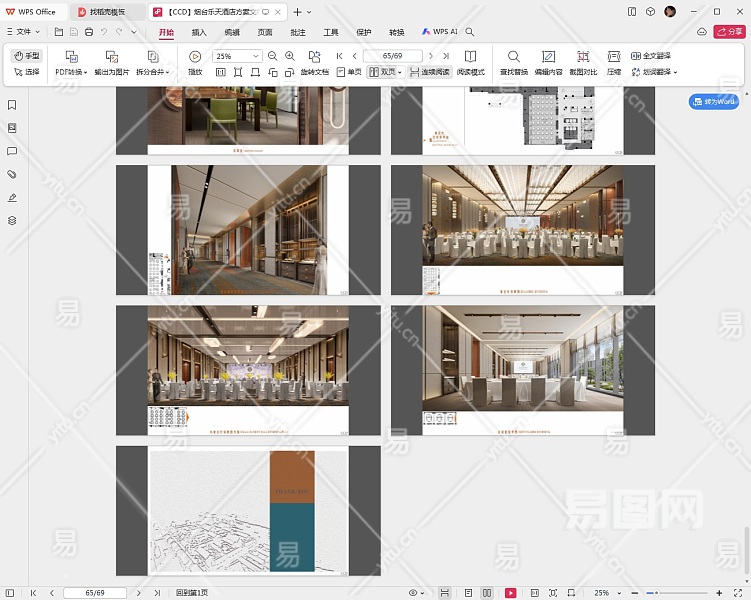Switch to the 插入 ribbon tab

(x=199, y=32)
